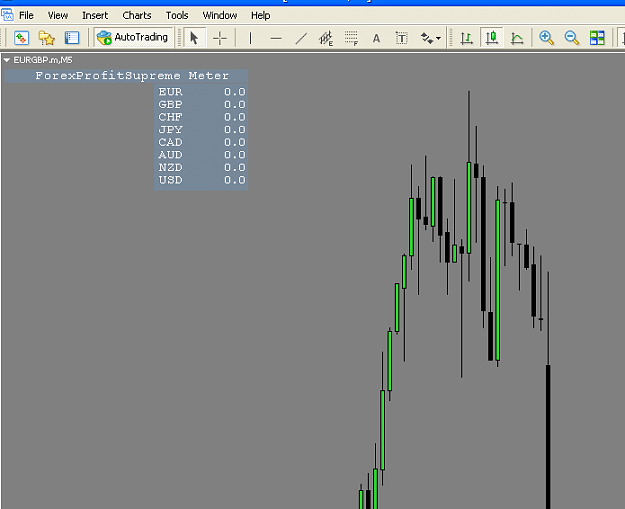Screen dimensions: 625x509
Task: Click the New Chart toolbar icon
Action: (22, 38)
